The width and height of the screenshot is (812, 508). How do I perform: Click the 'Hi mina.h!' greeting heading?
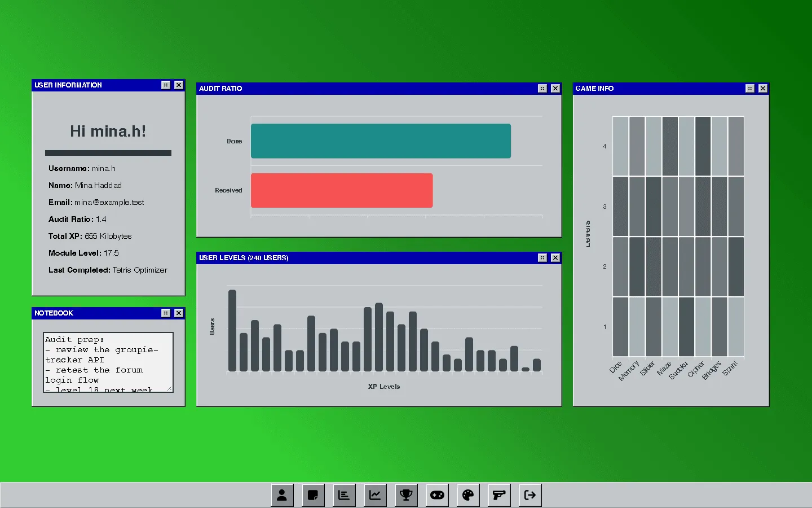click(x=108, y=132)
